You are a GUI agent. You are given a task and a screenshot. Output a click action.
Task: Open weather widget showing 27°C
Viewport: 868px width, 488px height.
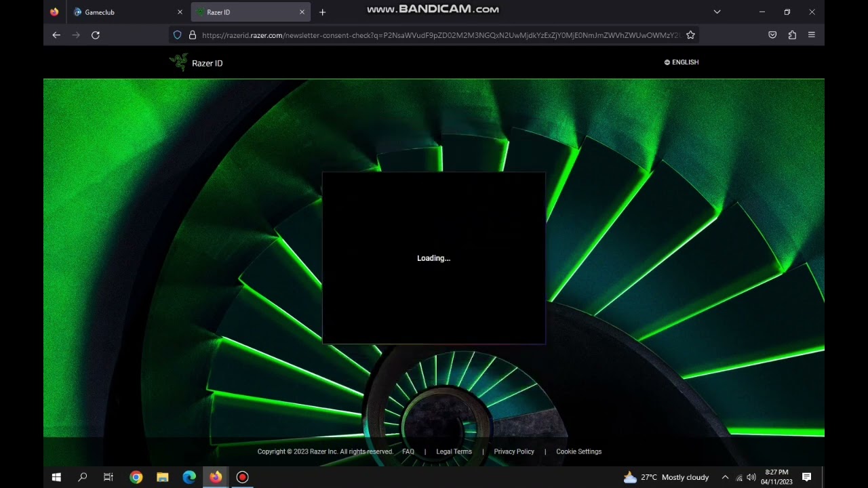point(666,477)
